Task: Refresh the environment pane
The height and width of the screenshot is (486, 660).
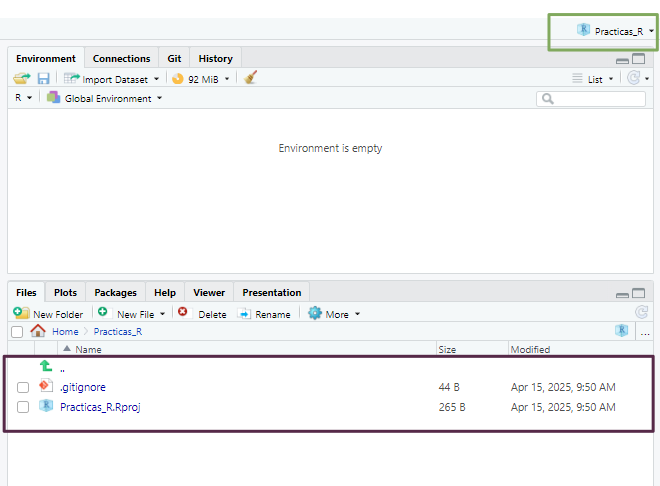Action: pyautogui.click(x=633, y=78)
